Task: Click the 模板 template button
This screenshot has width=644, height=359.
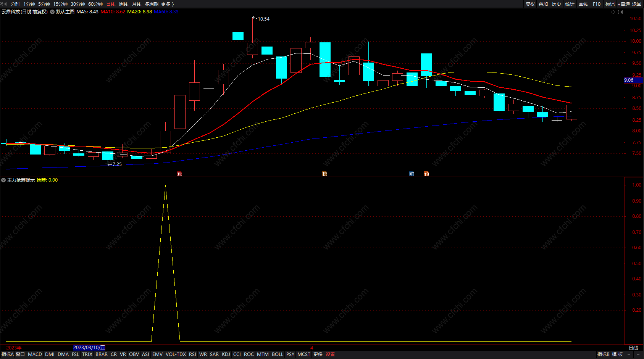Action: pos(617,354)
